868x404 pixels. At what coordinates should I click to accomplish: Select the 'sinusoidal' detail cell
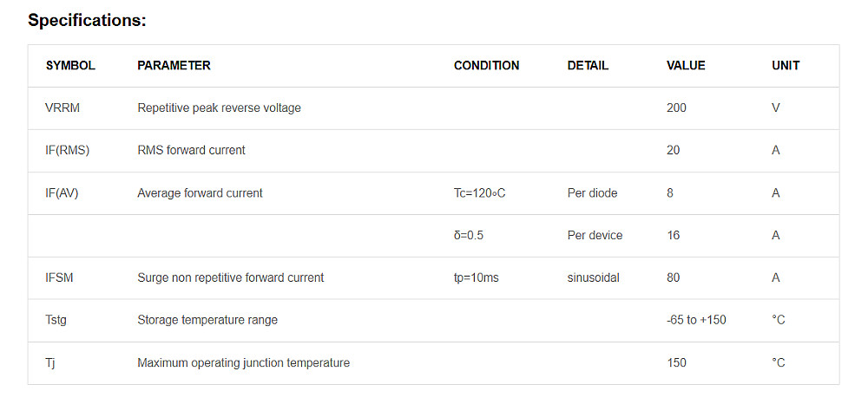pyautogui.click(x=593, y=278)
